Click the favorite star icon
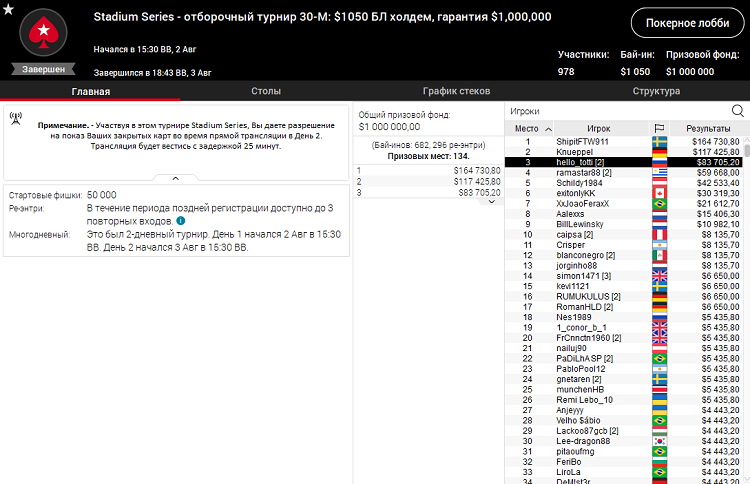The height and width of the screenshot is (484, 750). 9,11
